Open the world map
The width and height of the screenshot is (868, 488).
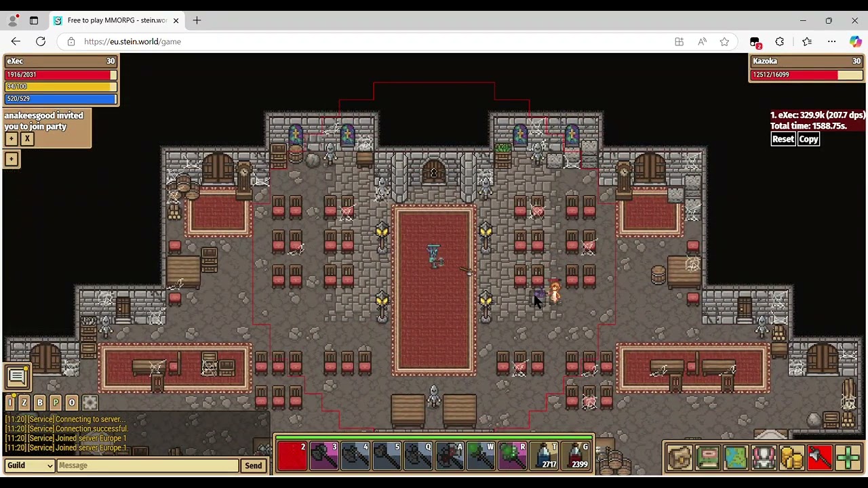[x=736, y=457]
